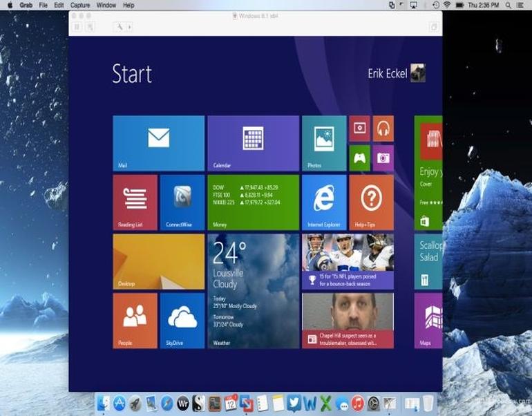The width and height of the screenshot is (532, 416).
Task: Open the Chapel Hill suspect news tile
Action: (348, 321)
